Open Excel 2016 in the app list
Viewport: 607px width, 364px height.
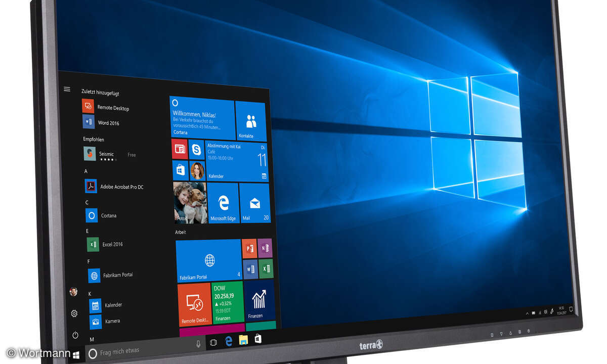106,244
